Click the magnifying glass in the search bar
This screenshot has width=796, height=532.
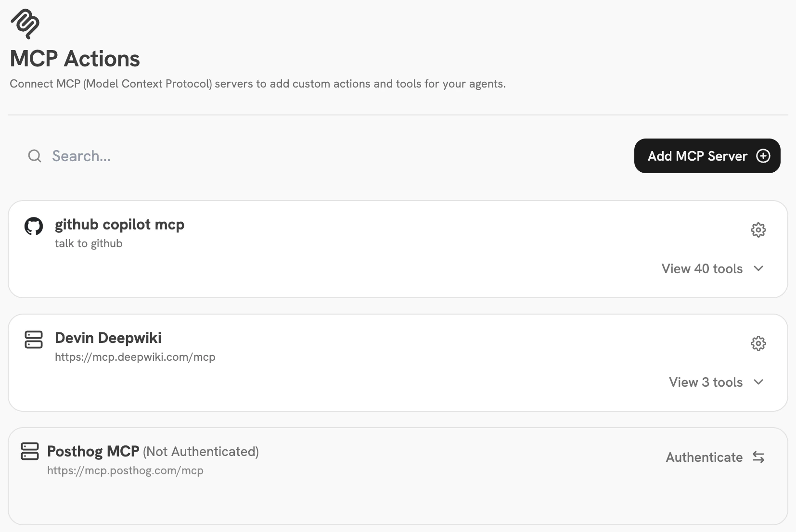click(34, 156)
